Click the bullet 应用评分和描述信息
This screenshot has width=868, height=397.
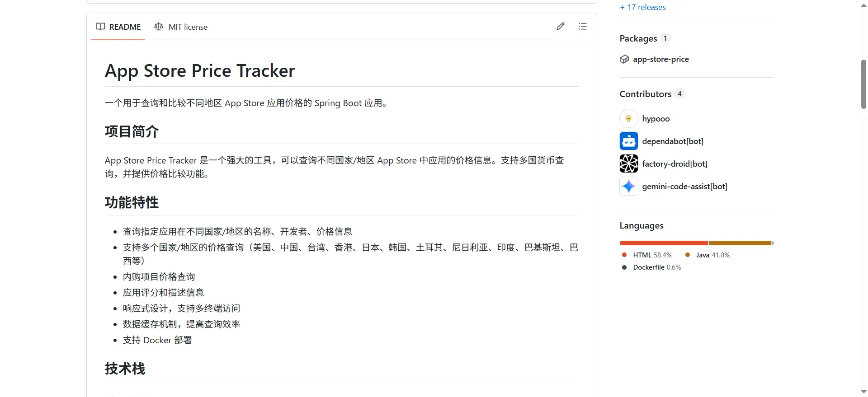tap(163, 293)
